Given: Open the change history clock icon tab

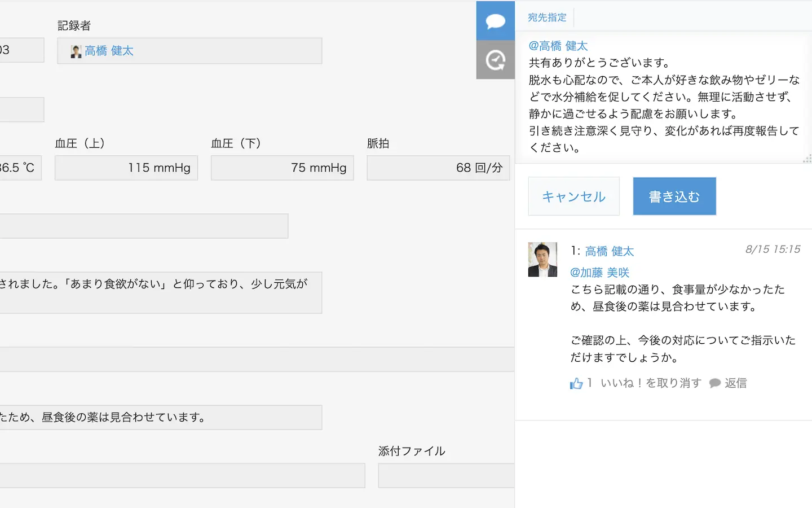Looking at the screenshot, I should (495, 60).
